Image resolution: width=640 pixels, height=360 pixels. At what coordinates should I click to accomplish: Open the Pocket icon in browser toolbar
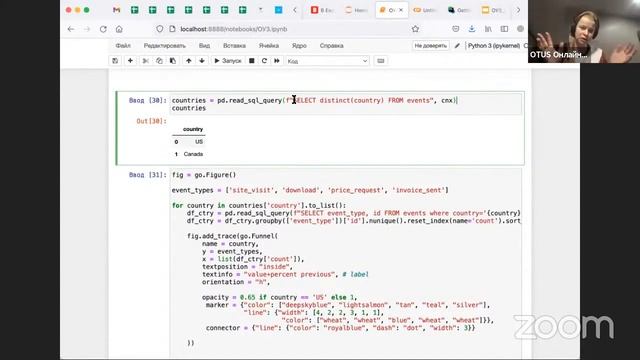pyautogui.click(x=456, y=29)
